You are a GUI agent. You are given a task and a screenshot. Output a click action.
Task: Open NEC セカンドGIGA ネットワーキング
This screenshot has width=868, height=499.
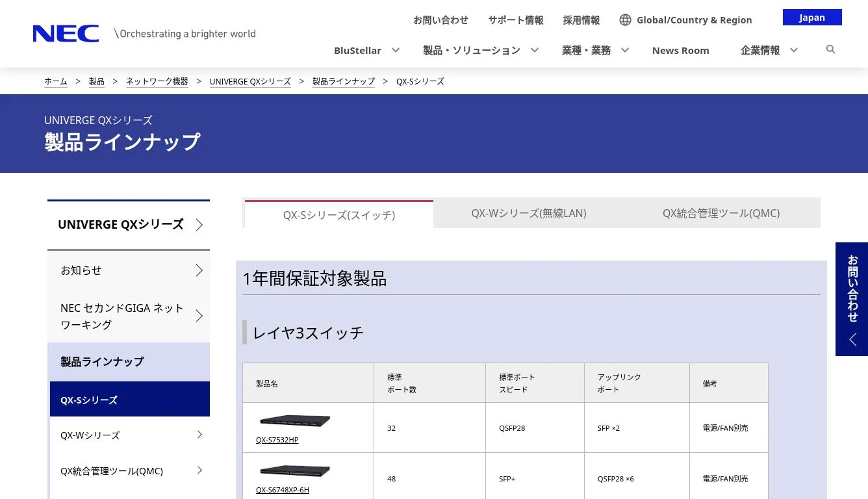[x=129, y=316]
